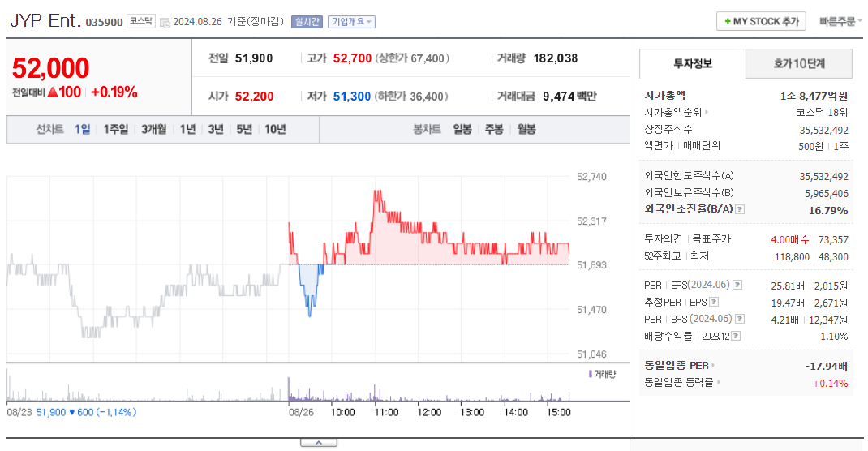Show the 월봉 monthly candle chart

[x=526, y=130]
